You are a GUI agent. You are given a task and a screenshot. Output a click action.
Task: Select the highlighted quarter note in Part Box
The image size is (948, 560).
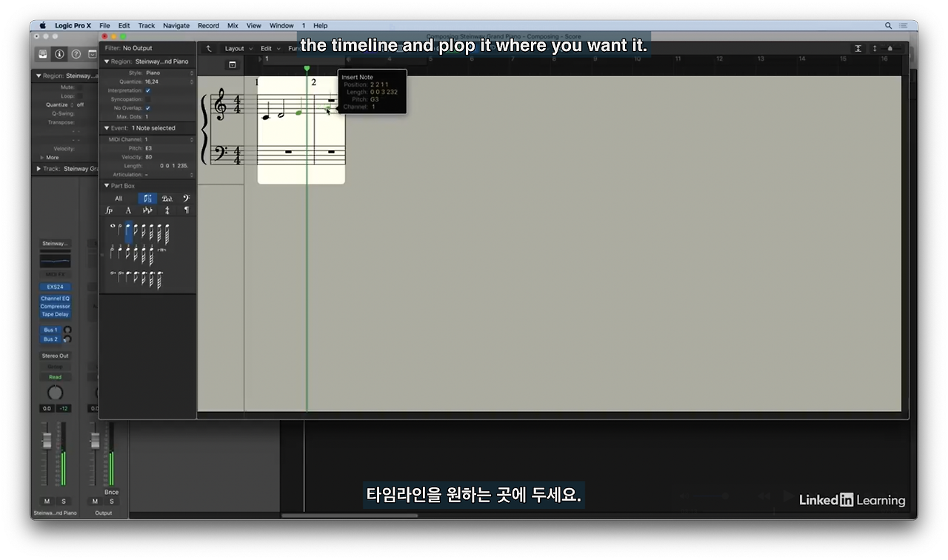pyautogui.click(x=128, y=233)
